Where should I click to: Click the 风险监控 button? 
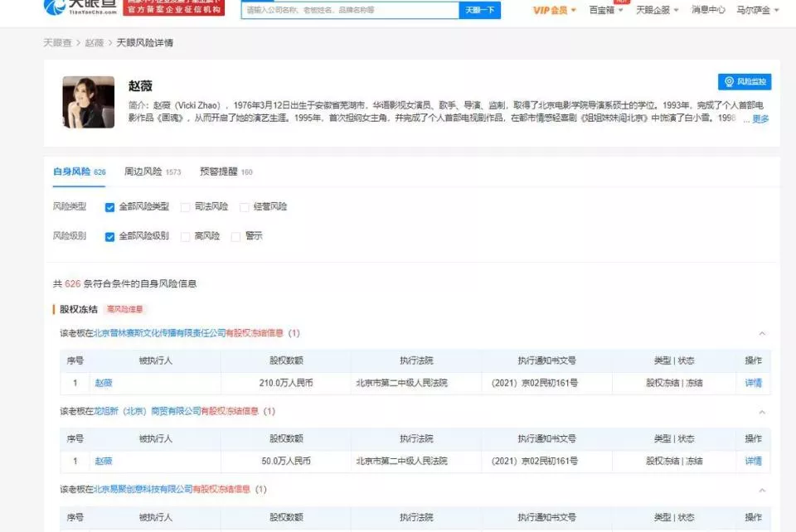click(x=745, y=82)
